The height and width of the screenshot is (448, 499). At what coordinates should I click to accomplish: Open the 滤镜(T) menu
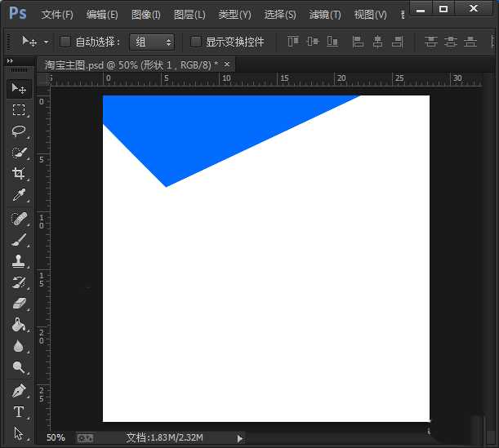pyautogui.click(x=325, y=15)
